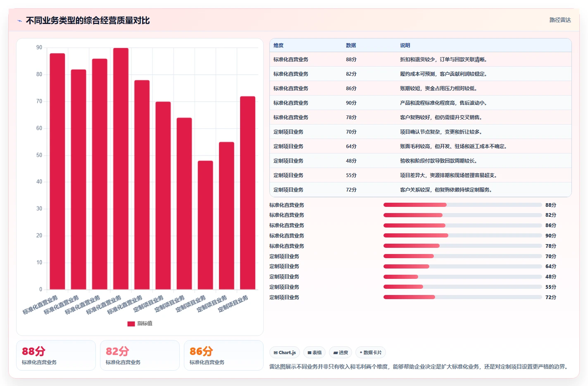Click the 72分 cell in the table
The width and height of the screenshot is (588, 386).
351,190
